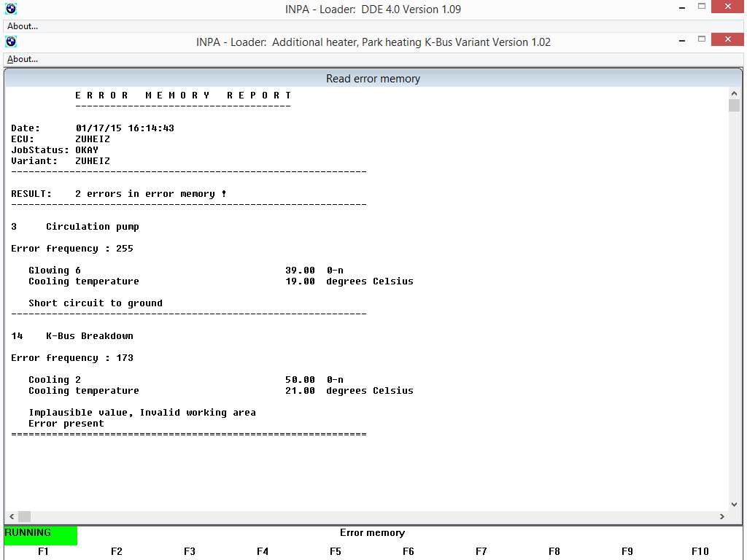Click the F5 function key button
The height and width of the screenshot is (560, 747).
335,551
